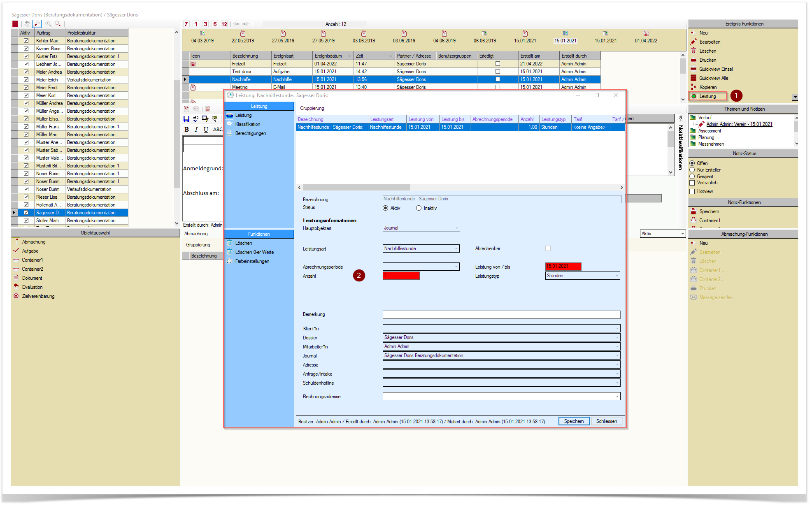Image resolution: width=812 pixels, height=506 pixels.
Task: Show 3 months in the timeline range
Action: (x=205, y=24)
